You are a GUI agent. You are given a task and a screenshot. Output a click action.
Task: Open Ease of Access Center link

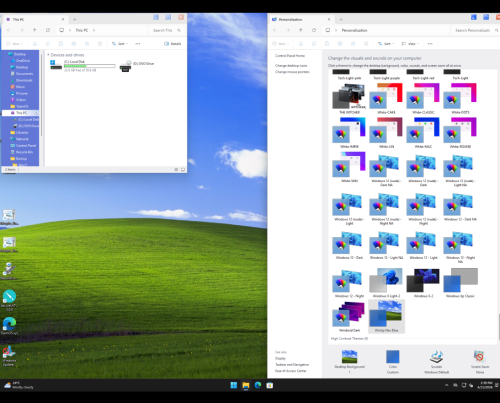[291, 371]
